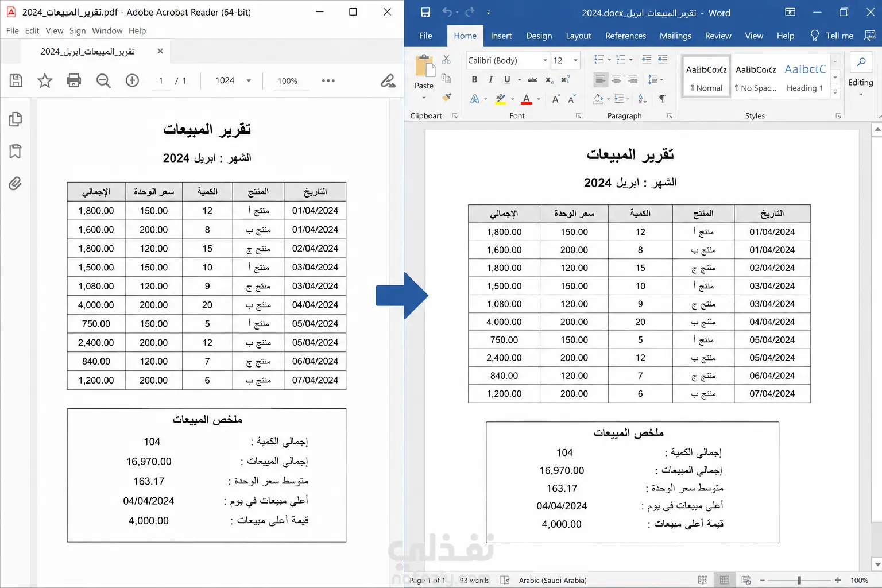Switch to the References tab in Word
Screen dimensions: 882x588
click(x=625, y=36)
